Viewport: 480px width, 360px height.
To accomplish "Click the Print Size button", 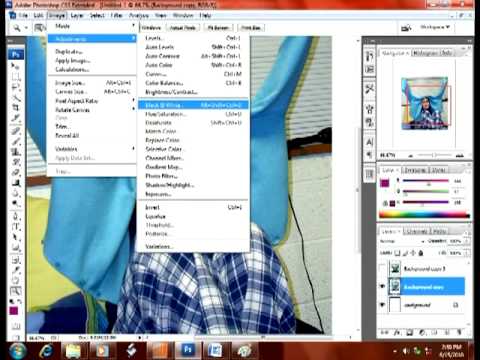I will (x=251, y=28).
